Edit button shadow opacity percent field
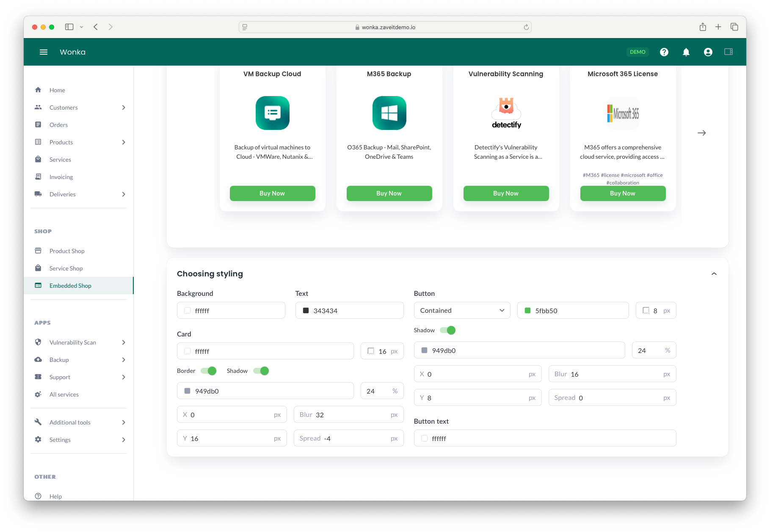770x532 pixels. (x=654, y=350)
